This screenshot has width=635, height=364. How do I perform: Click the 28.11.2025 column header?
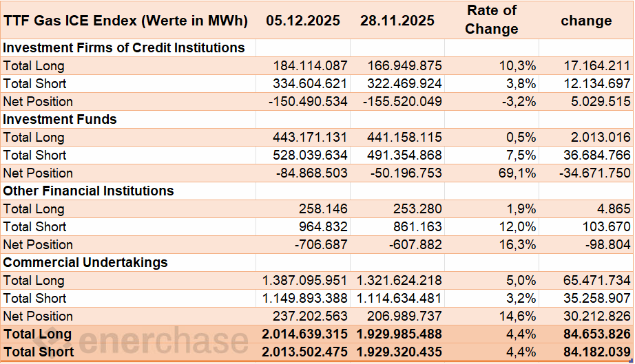tap(397, 20)
